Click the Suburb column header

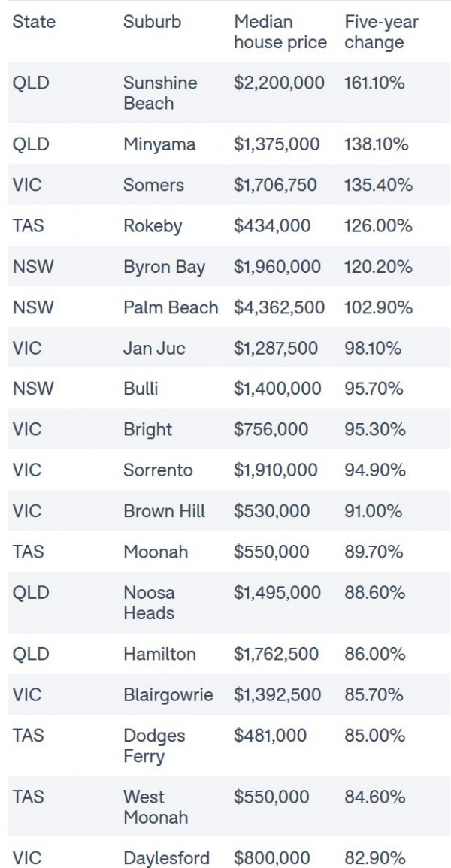(x=152, y=22)
